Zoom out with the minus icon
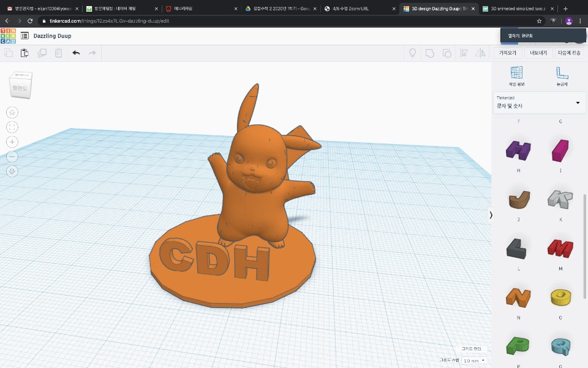Screen dimensions: 588x368 coord(12,156)
